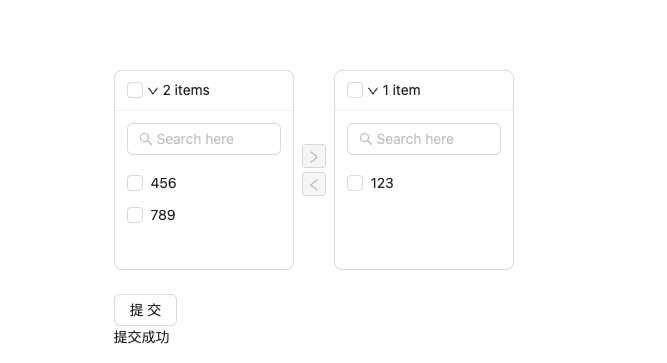Screen dimensions: 667x363
Task: Click the 2 items header text
Action: (186, 90)
